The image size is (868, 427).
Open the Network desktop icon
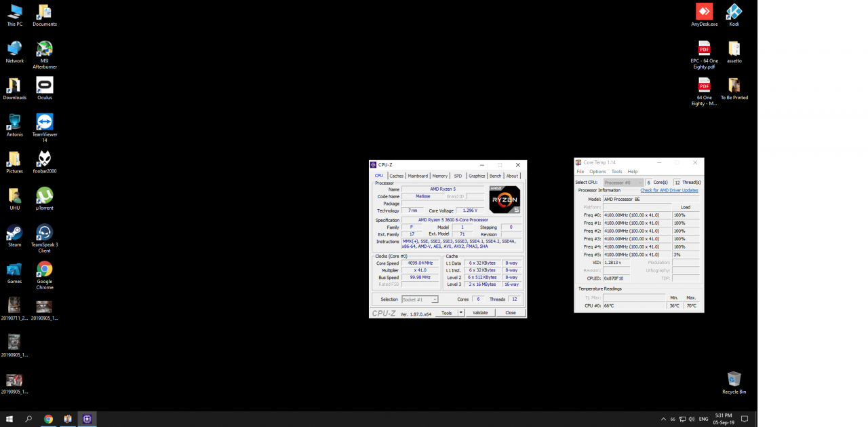[x=14, y=52]
